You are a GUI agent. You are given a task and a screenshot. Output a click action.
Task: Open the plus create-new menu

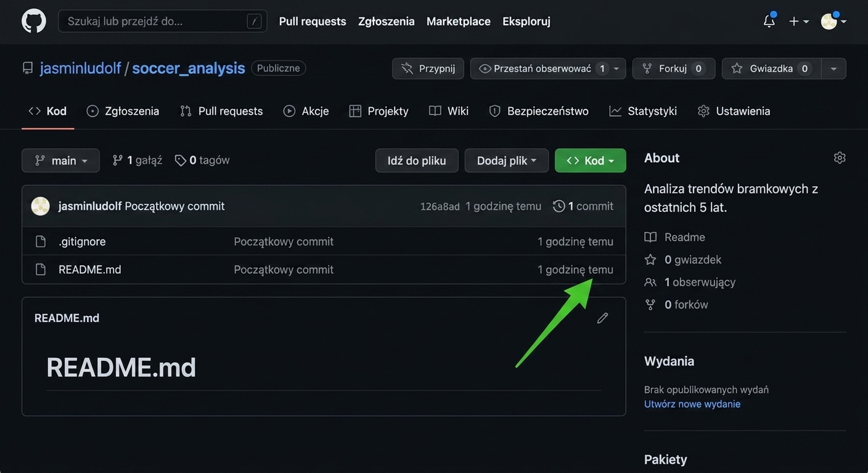799,21
